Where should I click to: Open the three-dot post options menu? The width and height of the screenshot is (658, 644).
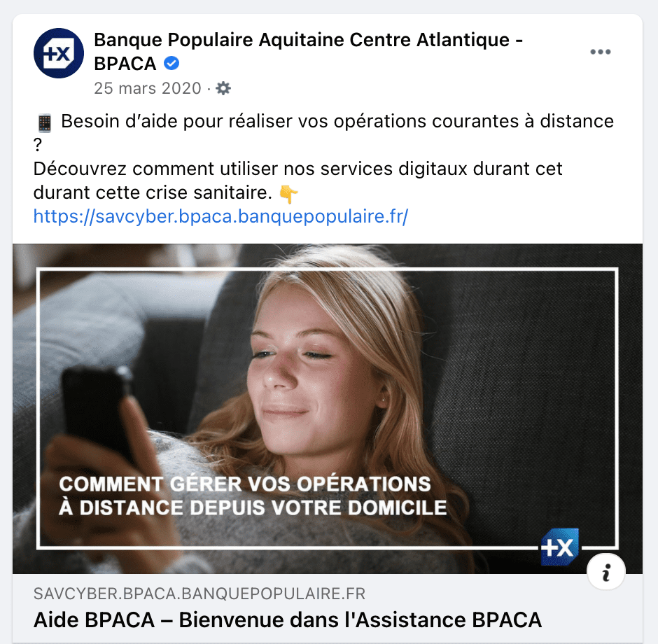coord(600,52)
